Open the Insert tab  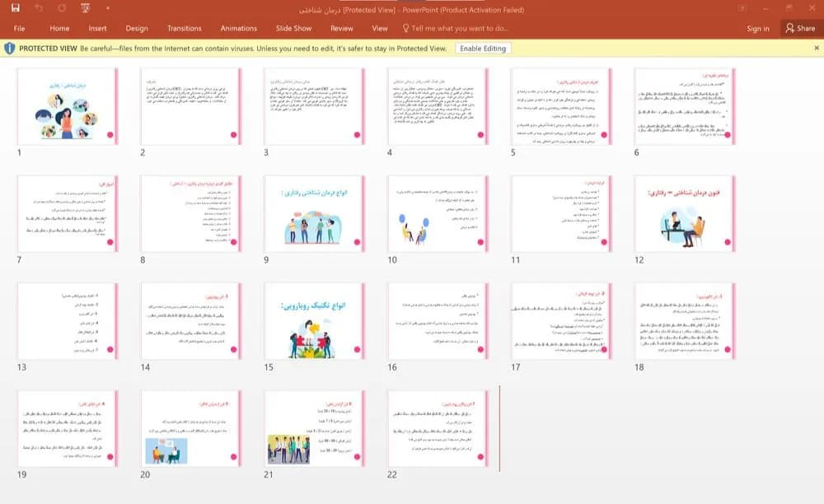coord(97,28)
